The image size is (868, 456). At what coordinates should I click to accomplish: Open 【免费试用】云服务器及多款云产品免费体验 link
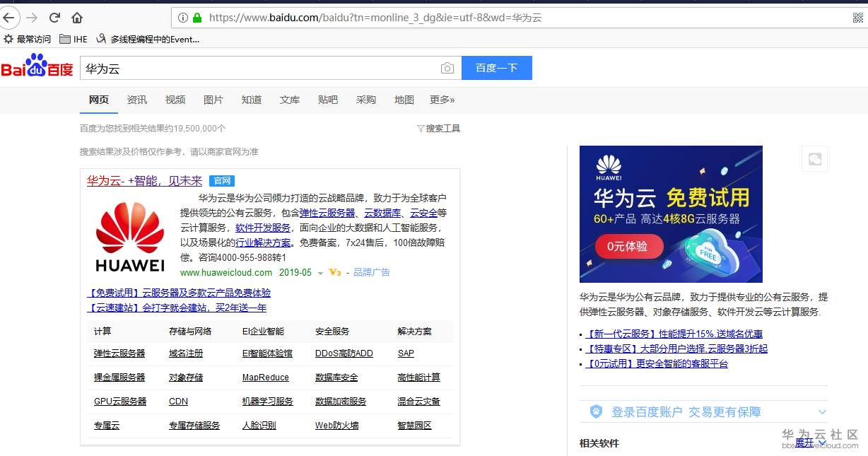click(x=179, y=293)
